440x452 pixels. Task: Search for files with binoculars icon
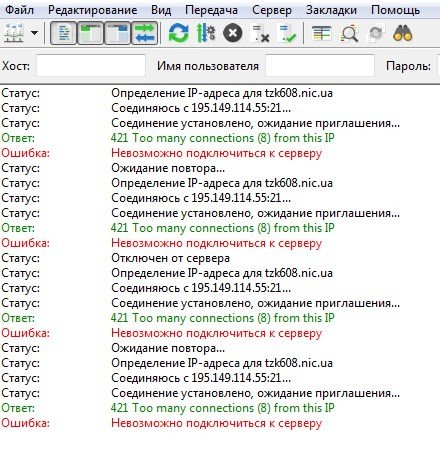[x=403, y=33]
